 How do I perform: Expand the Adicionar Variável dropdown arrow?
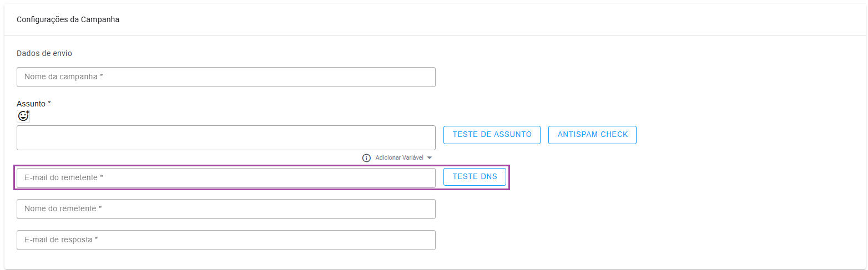[430, 158]
